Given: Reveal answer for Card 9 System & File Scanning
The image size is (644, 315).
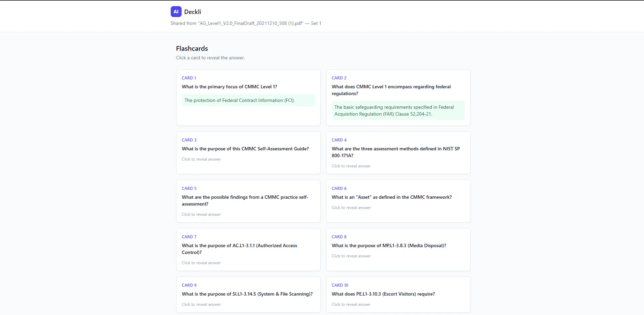Looking at the screenshot, I should pos(201,304).
